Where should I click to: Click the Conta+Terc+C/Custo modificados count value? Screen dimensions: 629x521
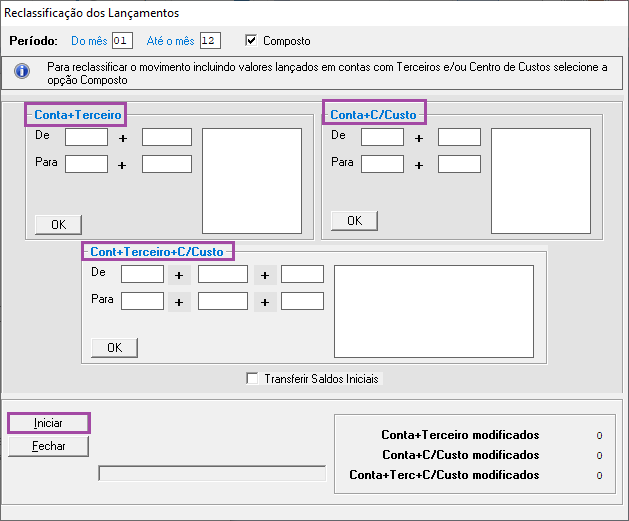tap(599, 476)
